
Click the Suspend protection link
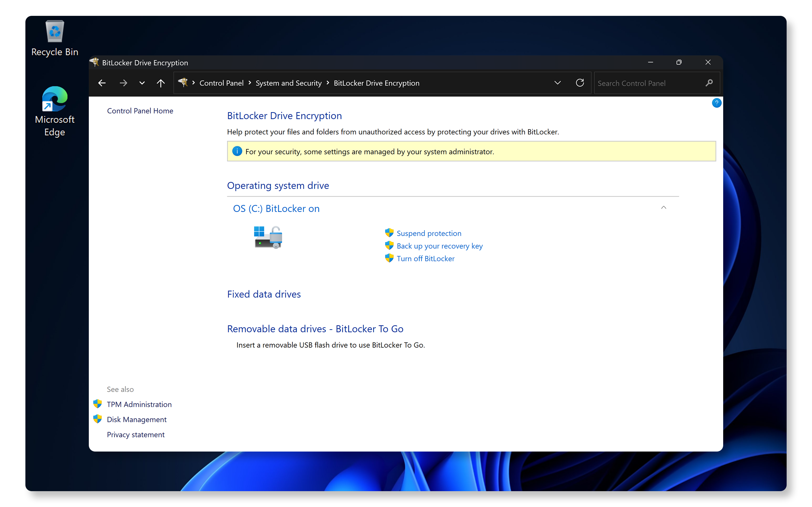pyautogui.click(x=429, y=233)
